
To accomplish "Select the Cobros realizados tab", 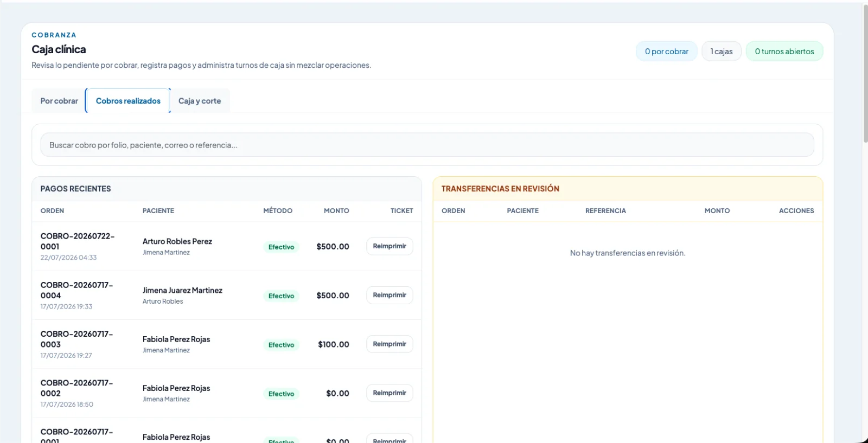I will click(x=128, y=101).
